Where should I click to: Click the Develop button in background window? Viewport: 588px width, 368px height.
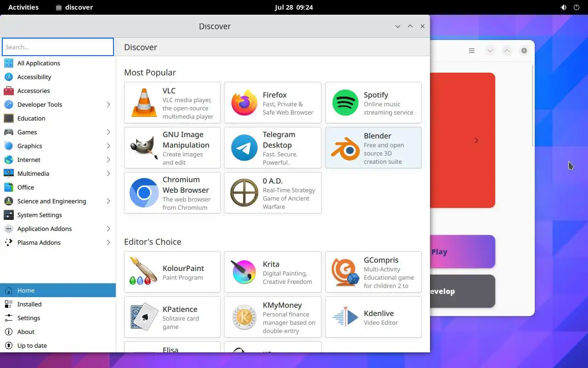pyautogui.click(x=463, y=291)
